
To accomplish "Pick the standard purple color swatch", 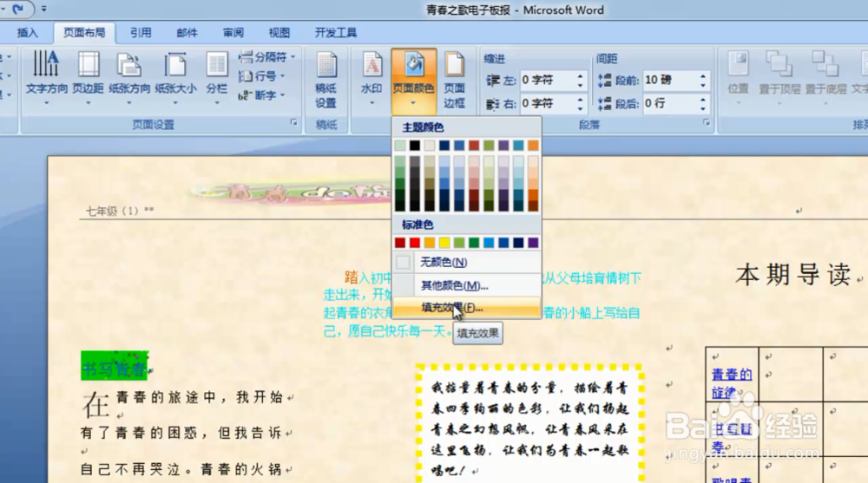I will pyautogui.click(x=533, y=243).
